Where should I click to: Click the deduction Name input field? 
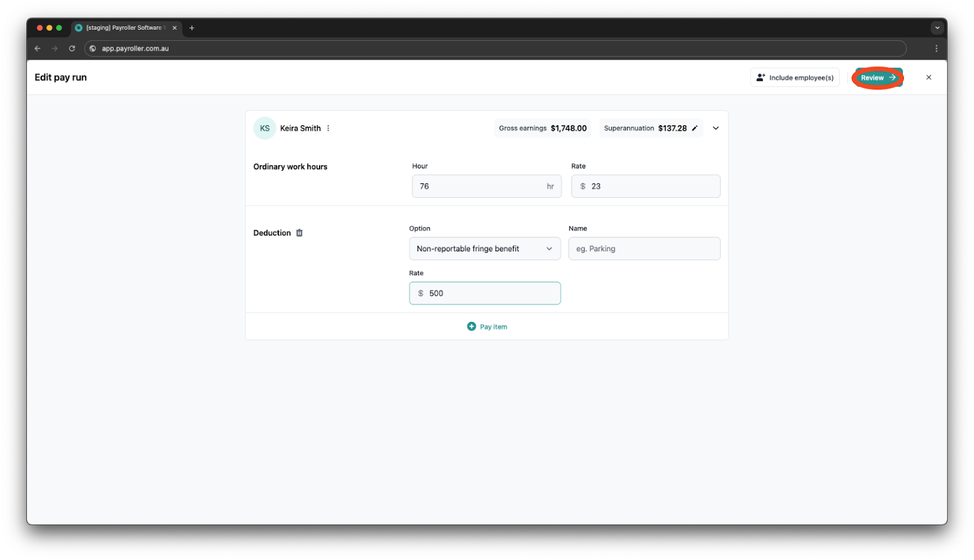[644, 249]
